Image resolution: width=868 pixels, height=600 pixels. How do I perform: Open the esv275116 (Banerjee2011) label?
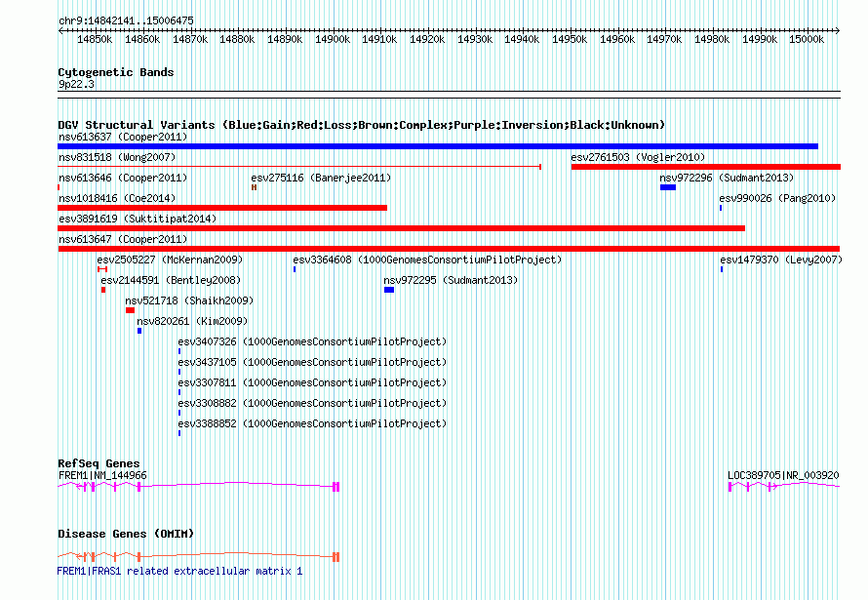pos(321,178)
